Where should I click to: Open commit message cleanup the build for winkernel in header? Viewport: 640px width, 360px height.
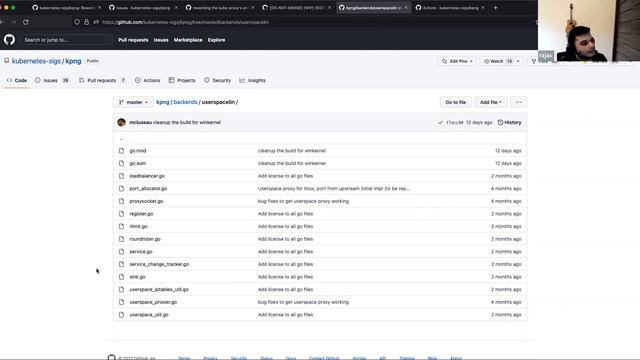(187, 122)
